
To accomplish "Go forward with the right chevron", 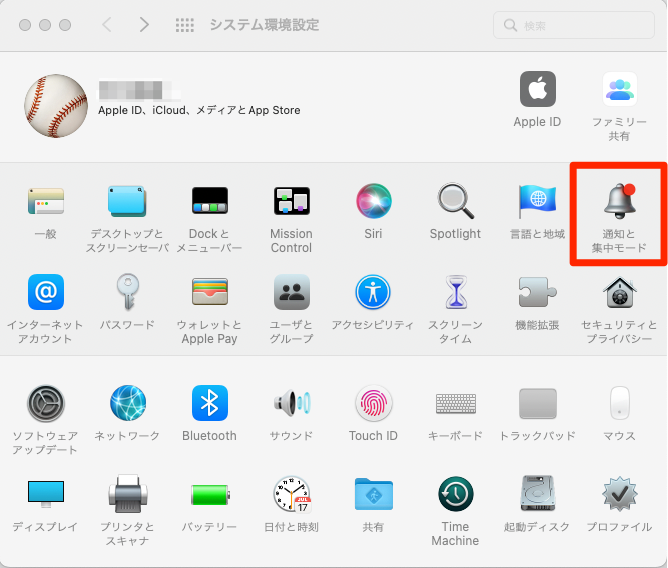I will pyautogui.click(x=144, y=25).
